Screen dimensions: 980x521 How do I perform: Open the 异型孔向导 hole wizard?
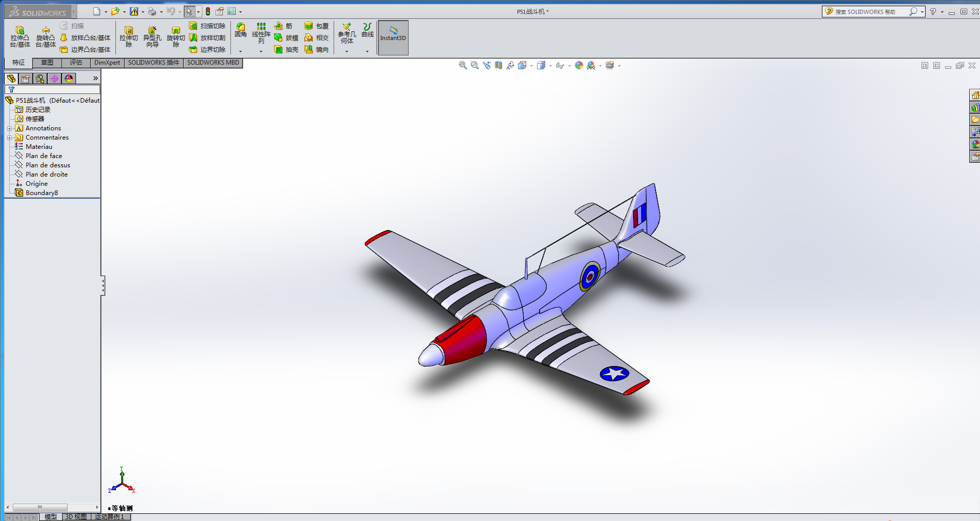pos(152,37)
